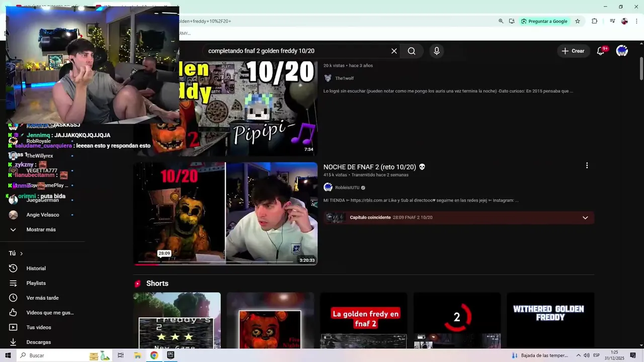644x362 pixels.
Task: Open La golden fredy en fnaf 2 short
Action: [364, 320]
